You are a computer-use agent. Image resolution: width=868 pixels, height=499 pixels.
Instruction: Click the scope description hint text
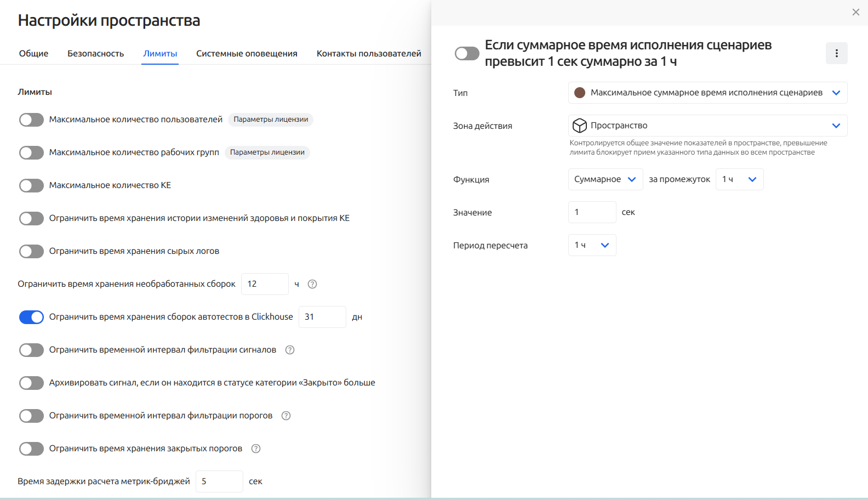[x=698, y=148]
